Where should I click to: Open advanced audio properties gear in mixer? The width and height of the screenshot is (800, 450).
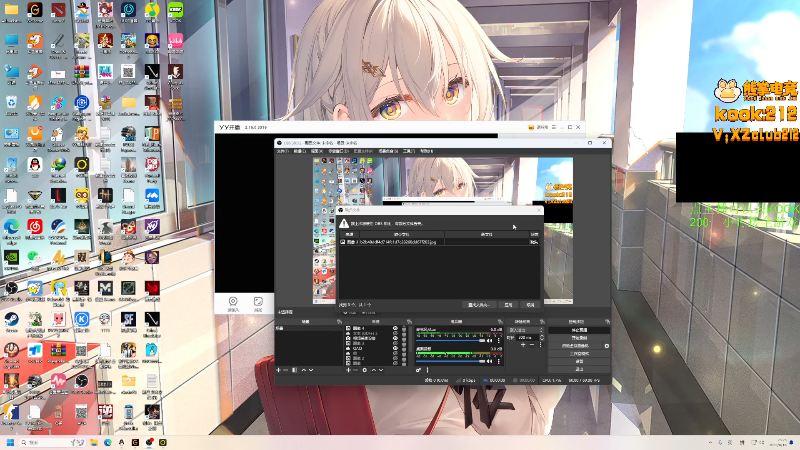[418, 370]
